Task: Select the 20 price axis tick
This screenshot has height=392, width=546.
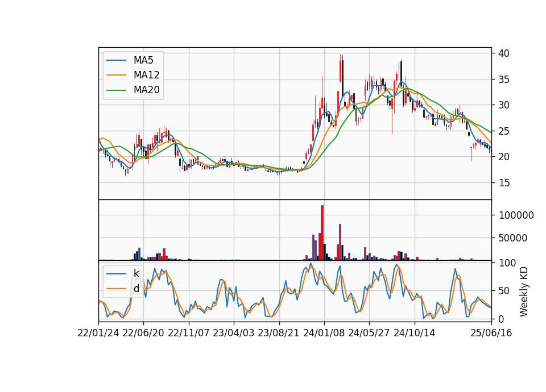Action: point(504,157)
